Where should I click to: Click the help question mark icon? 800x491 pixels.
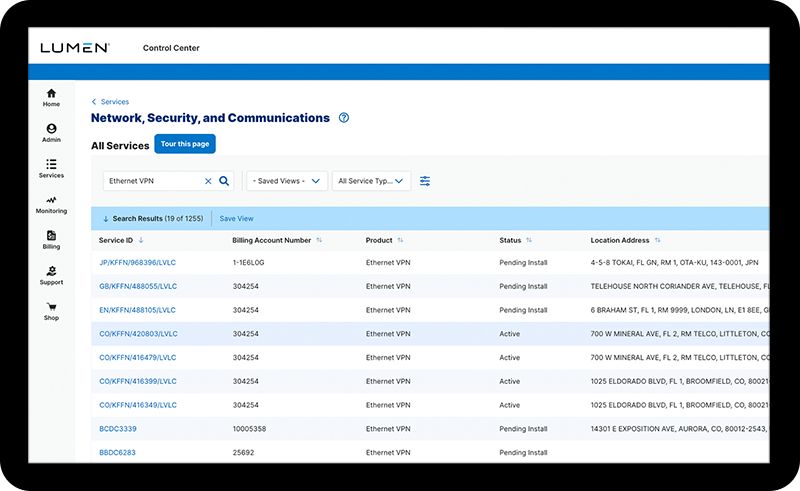[x=344, y=118]
